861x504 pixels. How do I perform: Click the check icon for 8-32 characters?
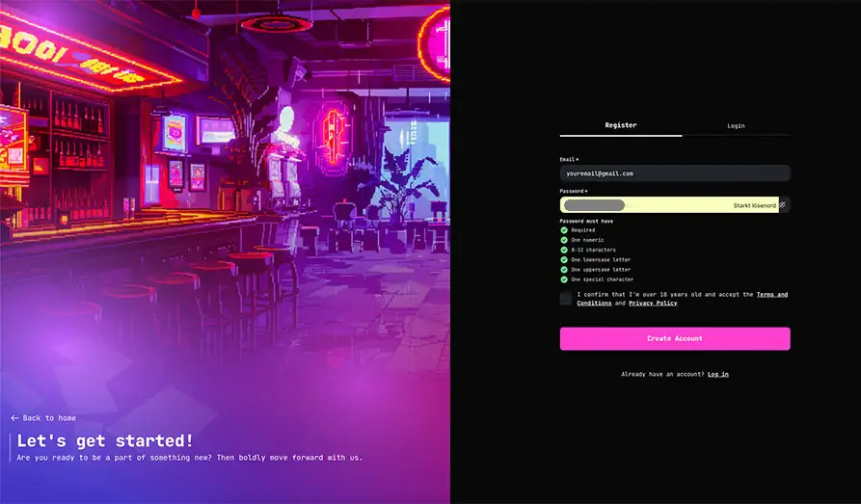[564, 250]
